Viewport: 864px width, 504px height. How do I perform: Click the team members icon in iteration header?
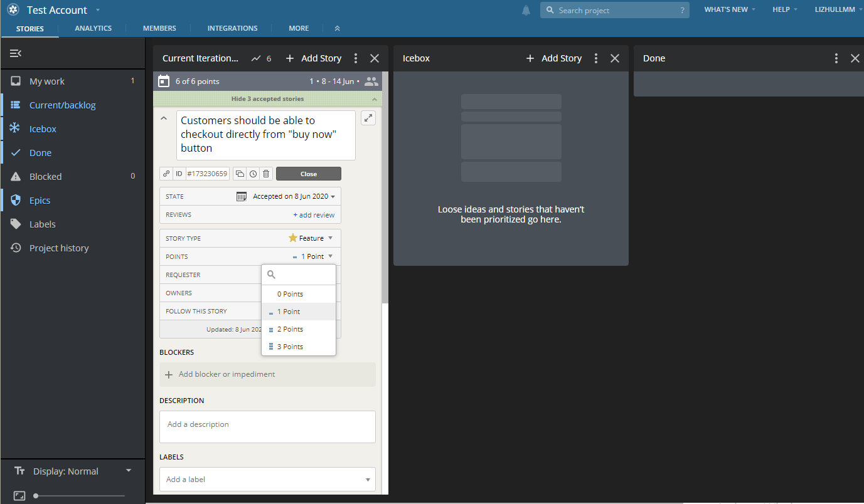click(x=371, y=81)
